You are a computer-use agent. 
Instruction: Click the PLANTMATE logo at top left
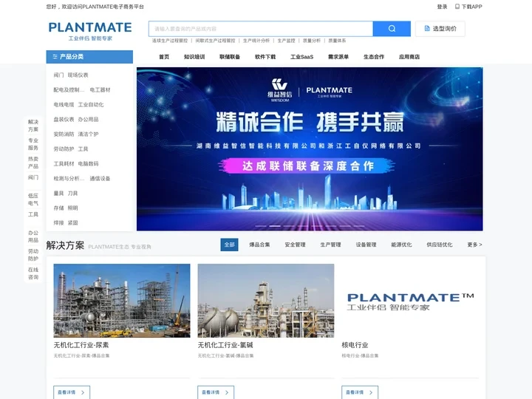coord(90,31)
